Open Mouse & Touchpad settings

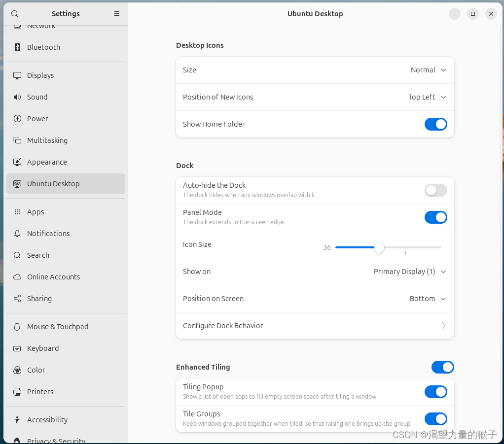click(66, 327)
